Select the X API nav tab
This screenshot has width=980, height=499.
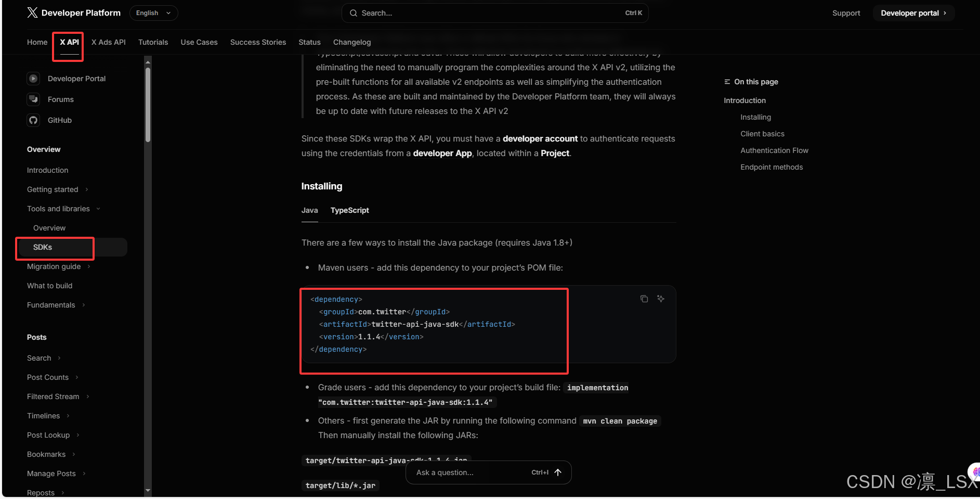click(69, 42)
